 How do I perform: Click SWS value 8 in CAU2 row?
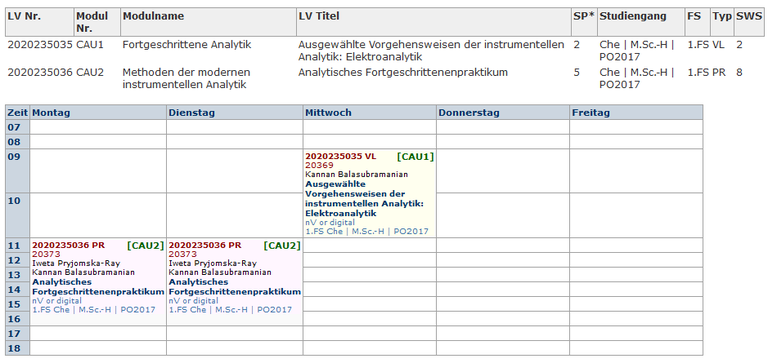tap(739, 73)
